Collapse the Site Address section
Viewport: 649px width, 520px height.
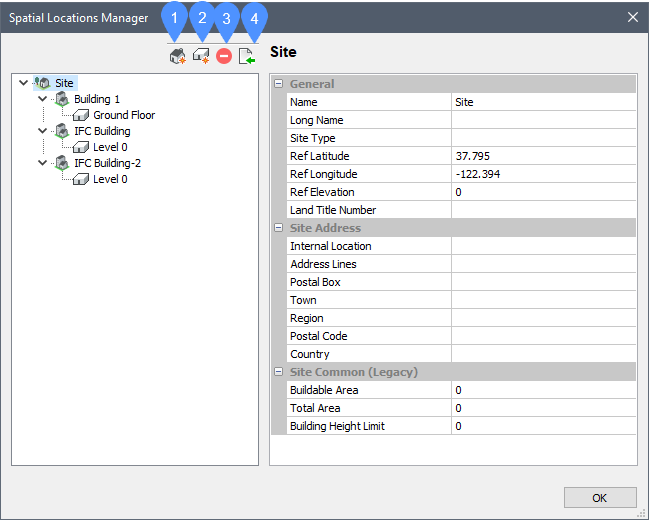coord(279,228)
